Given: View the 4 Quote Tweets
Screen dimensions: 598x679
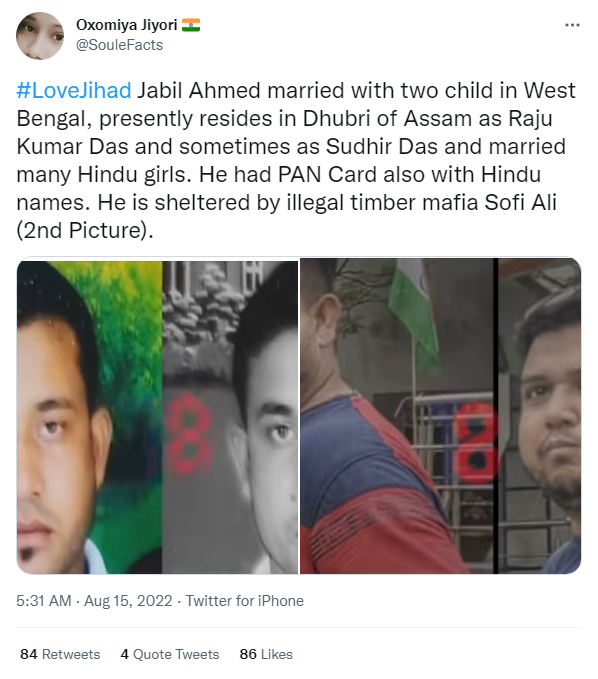Looking at the screenshot, I should tap(170, 654).
